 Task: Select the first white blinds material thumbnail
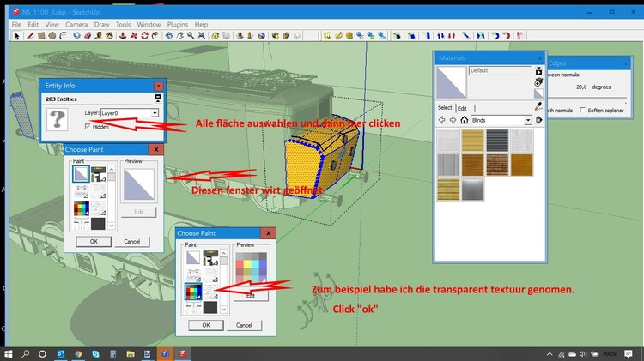[448, 141]
